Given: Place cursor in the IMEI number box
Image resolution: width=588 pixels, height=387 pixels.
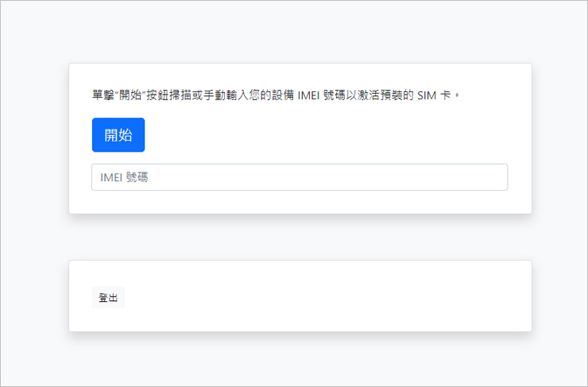Looking at the screenshot, I should [x=300, y=177].
